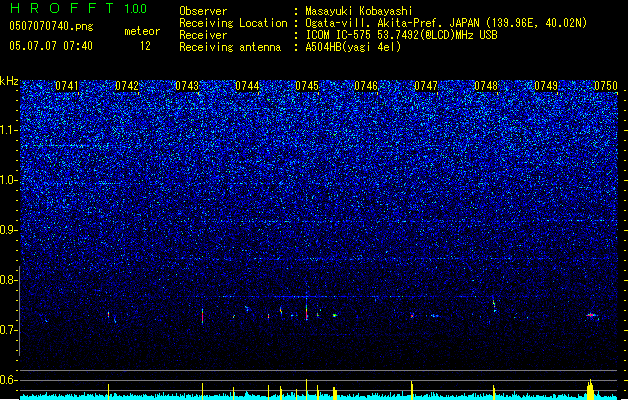Click the 0750 time marker

point(606,86)
